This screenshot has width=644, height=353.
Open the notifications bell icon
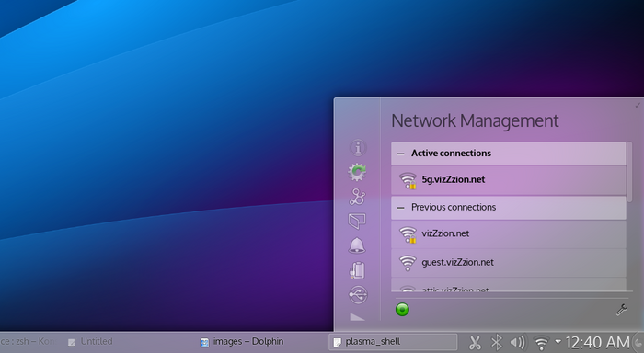357,245
